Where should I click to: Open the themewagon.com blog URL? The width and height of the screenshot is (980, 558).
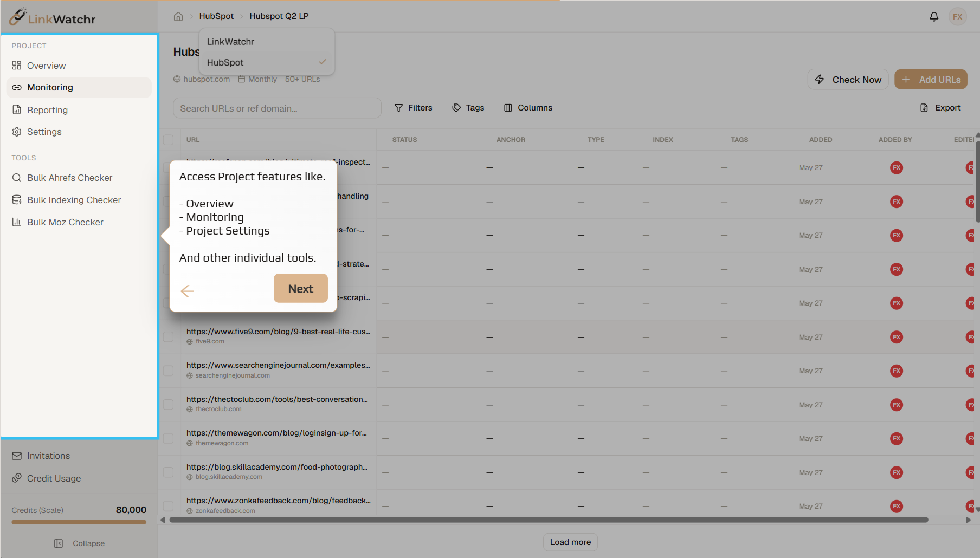coord(276,433)
